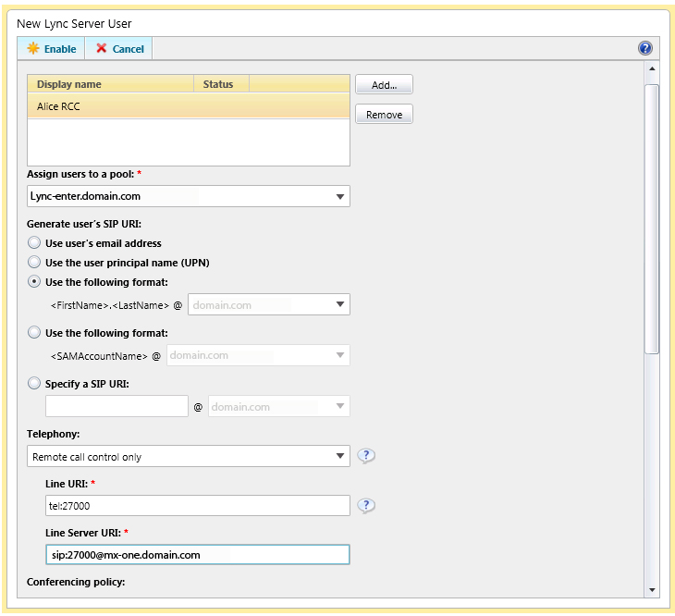The width and height of the screenshot is (675, 616).
Task: Click the Remove button
Action: point(384,115)
